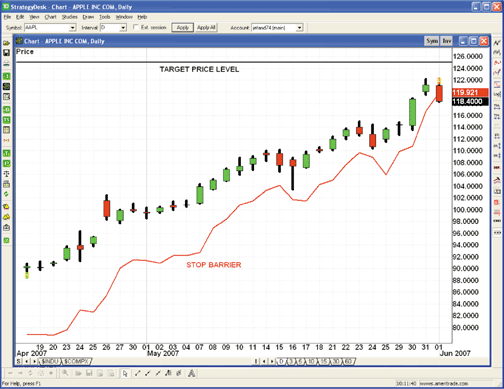Click the Sym button in chart title bar
The width and height of the screenshot is (504, 389).
432,41
